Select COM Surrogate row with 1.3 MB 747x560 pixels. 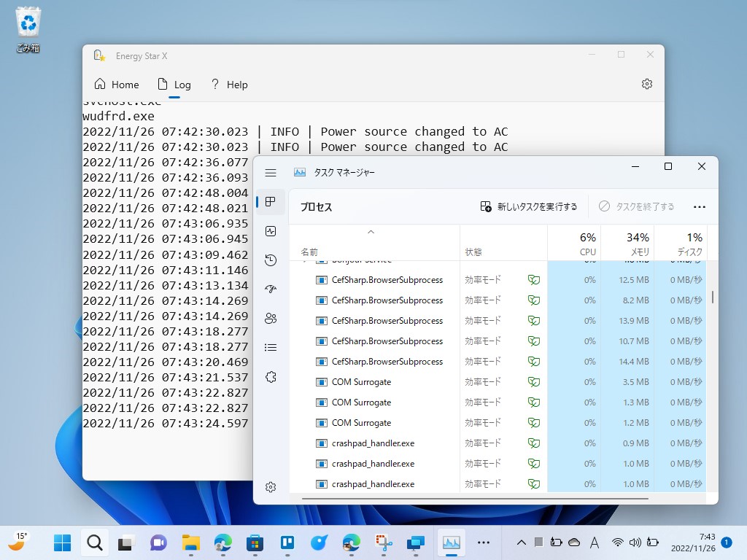(x=498, y=402)
